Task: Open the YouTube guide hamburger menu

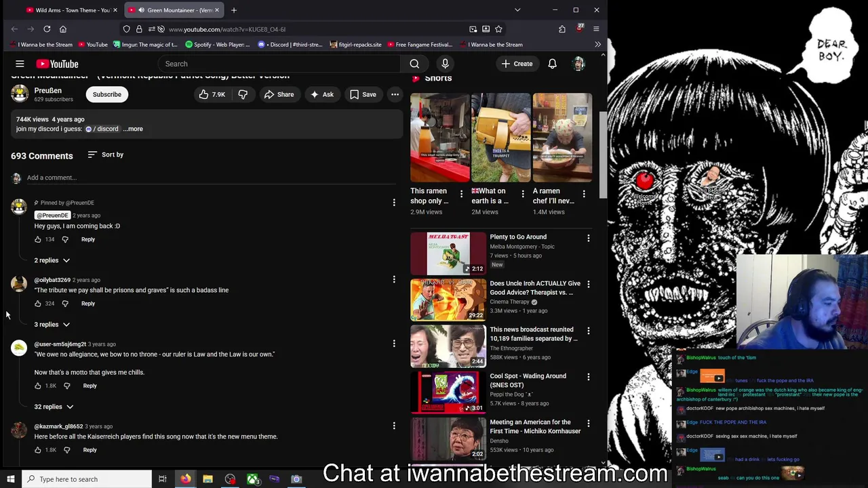Action: pyautogui.click(x=20, y=64)
